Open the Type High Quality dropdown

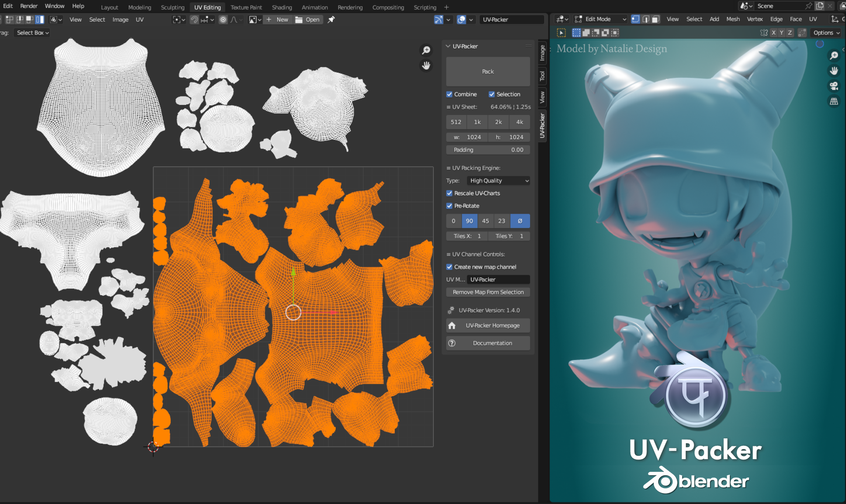pyautogui.click(x=498, y=181)
